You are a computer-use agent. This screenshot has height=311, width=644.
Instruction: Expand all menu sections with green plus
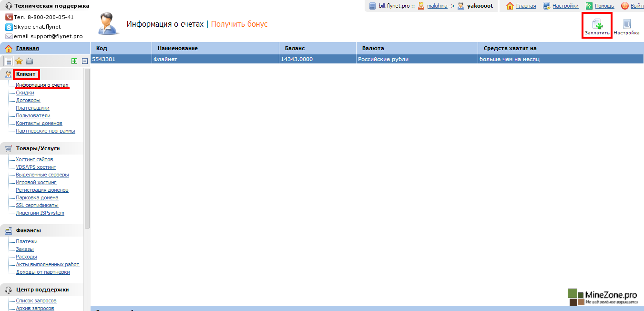(74, 61)
